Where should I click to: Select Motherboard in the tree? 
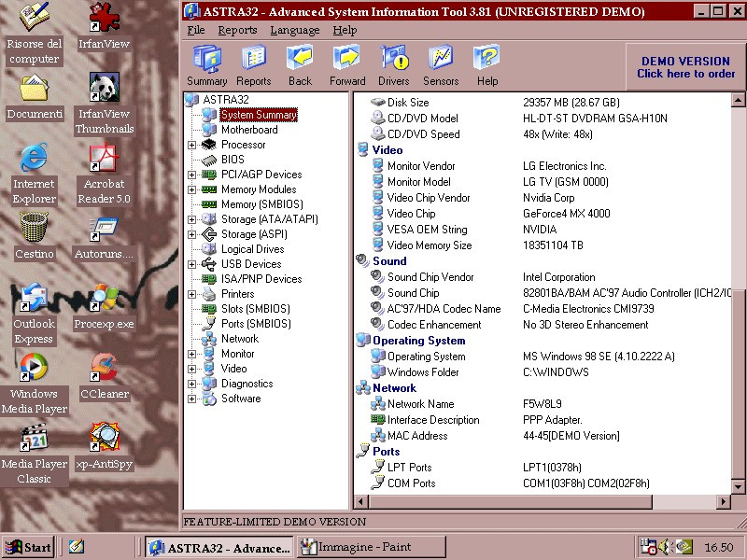pyautogui.click(x=248, y=130)
